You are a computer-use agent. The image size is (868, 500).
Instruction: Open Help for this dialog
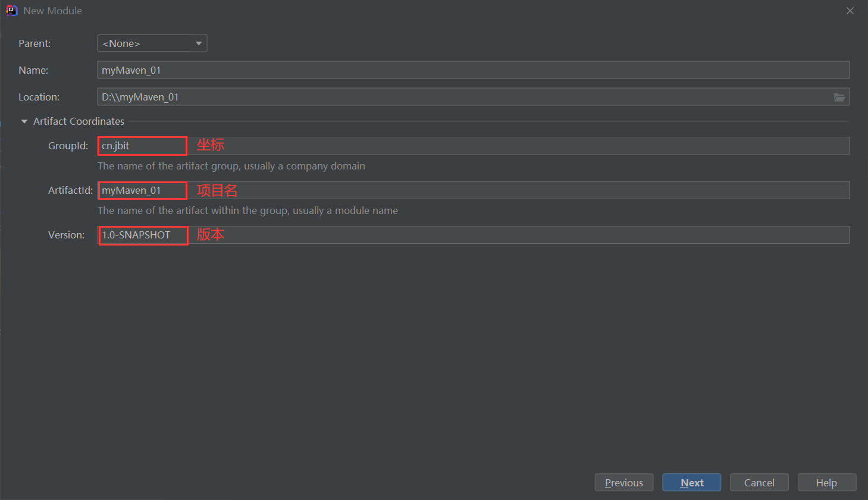[827, 482]
